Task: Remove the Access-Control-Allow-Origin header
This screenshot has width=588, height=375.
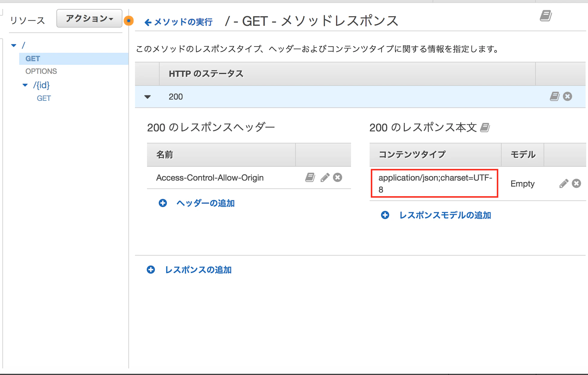Action: [x=337, y=177]
